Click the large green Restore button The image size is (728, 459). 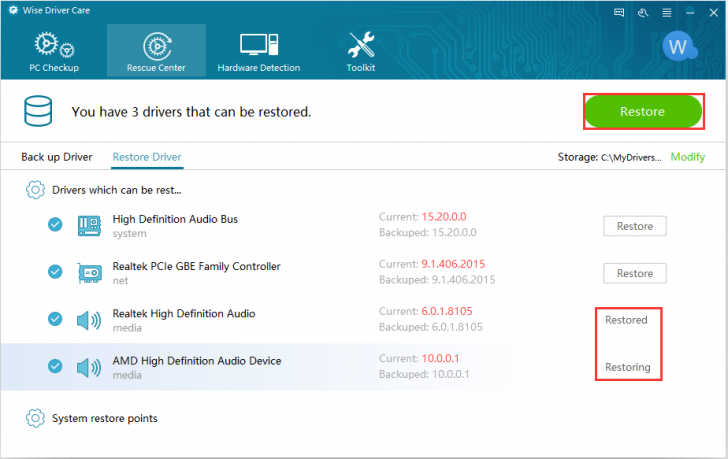click(x=642, y=111)
